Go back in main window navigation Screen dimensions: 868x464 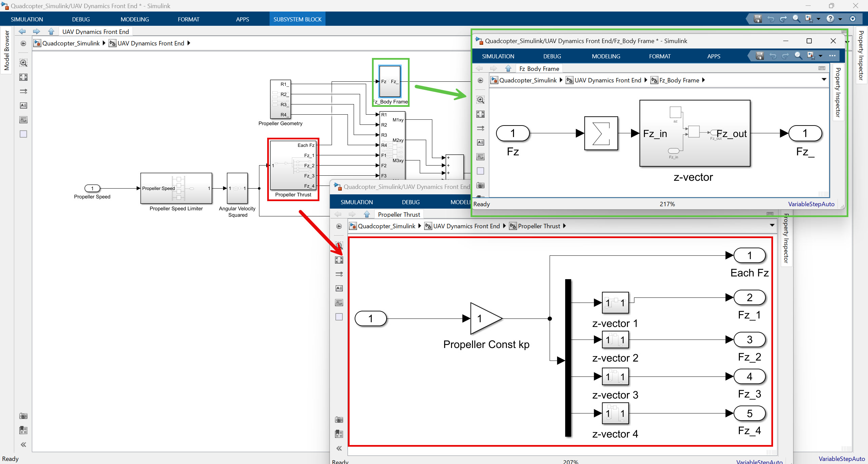click(x=22, y=32)
